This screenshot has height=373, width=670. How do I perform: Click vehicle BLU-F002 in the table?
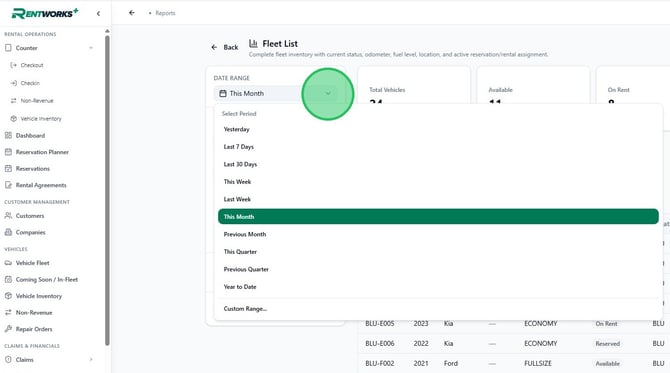point(380,364)
